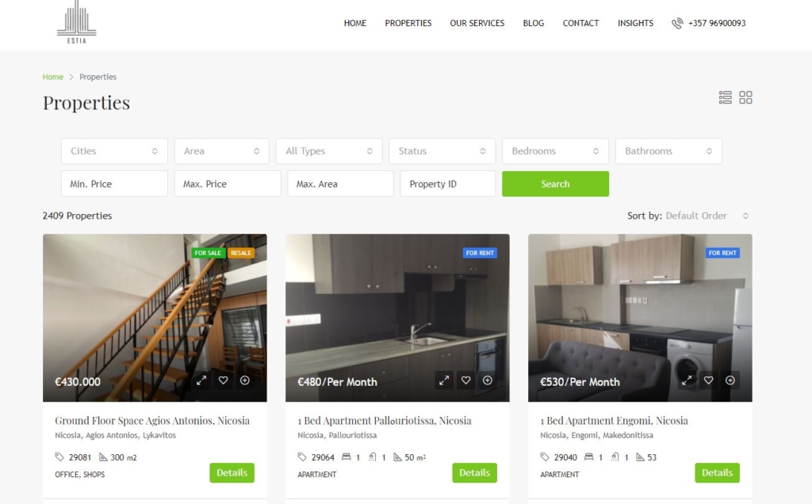Screen dimensions: 812x504
Task: Switch to list view layout
Action: coord(725,97)
